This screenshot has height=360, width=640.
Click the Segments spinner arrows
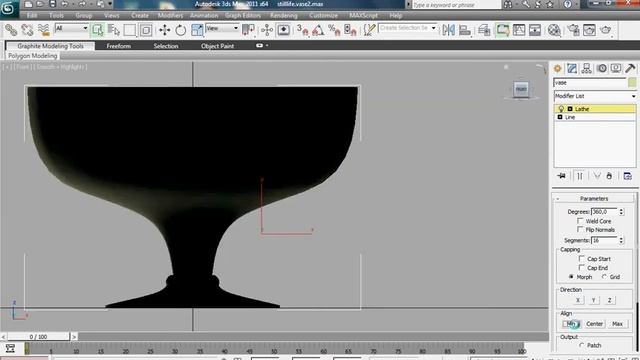621,240
